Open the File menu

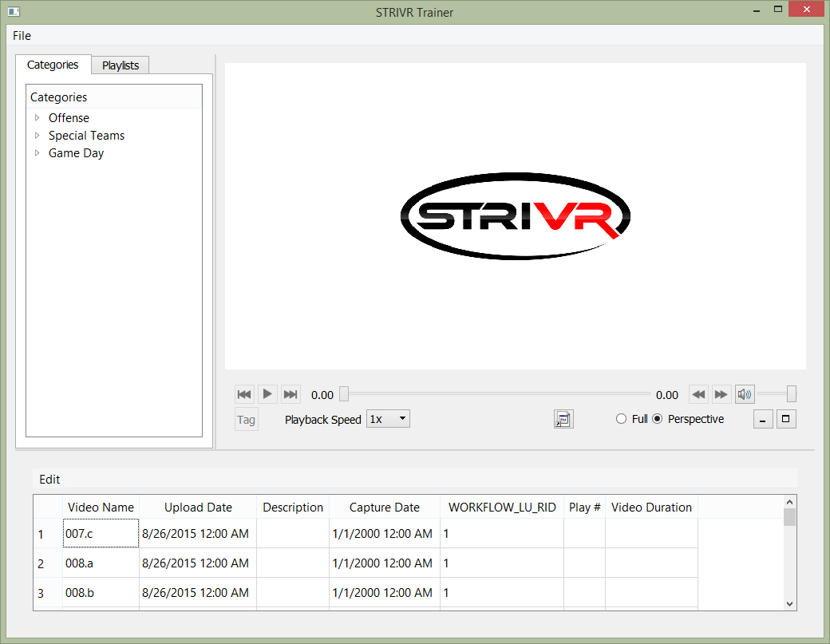tap(22, 35)
